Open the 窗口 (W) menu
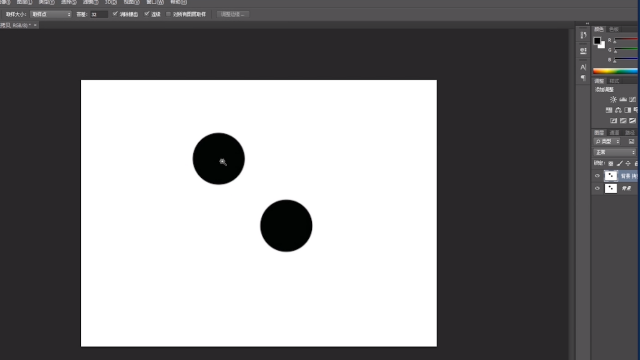The width and height of the screenshot is (640, 360). [155, 2]
